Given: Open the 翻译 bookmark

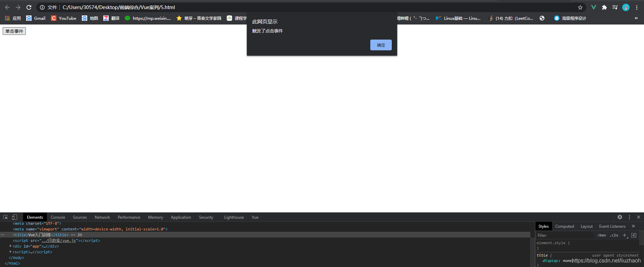Looking at the screenshot, I should 111,18.
